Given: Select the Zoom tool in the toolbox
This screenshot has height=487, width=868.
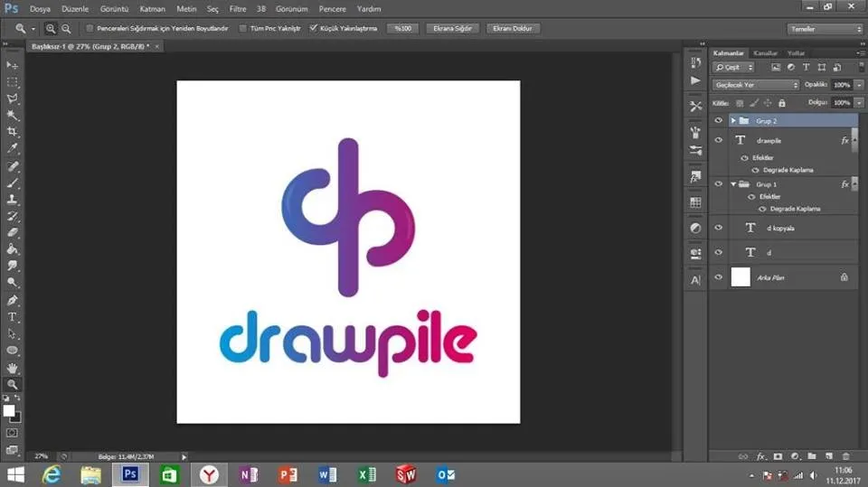Looking at the screenshot, I should (x=12, y=385).
